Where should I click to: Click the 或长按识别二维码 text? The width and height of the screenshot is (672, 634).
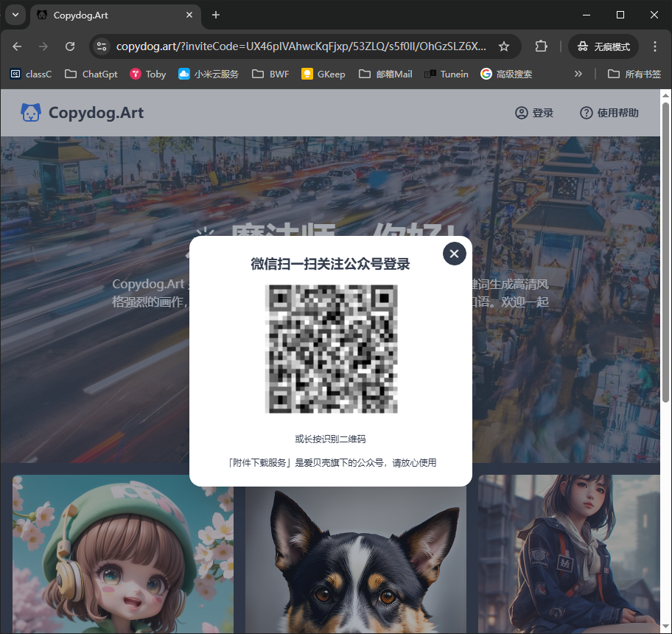(330, 439)
